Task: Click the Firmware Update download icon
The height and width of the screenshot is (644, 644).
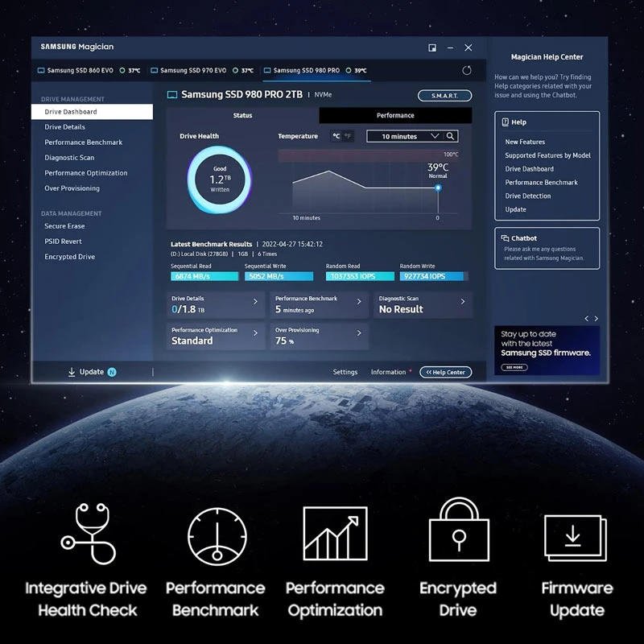Action: [x=576, y=538]
